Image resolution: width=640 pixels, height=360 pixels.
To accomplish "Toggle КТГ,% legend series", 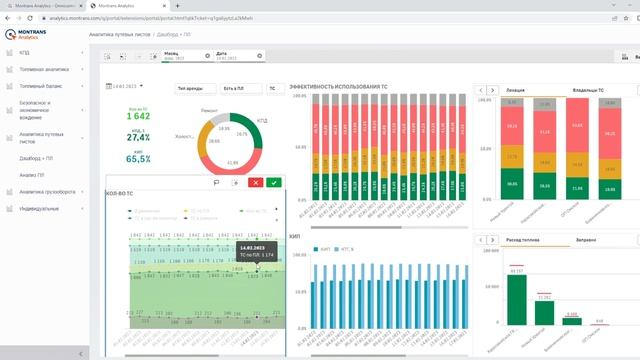I will pyautogui.click(x=344, y=249).
